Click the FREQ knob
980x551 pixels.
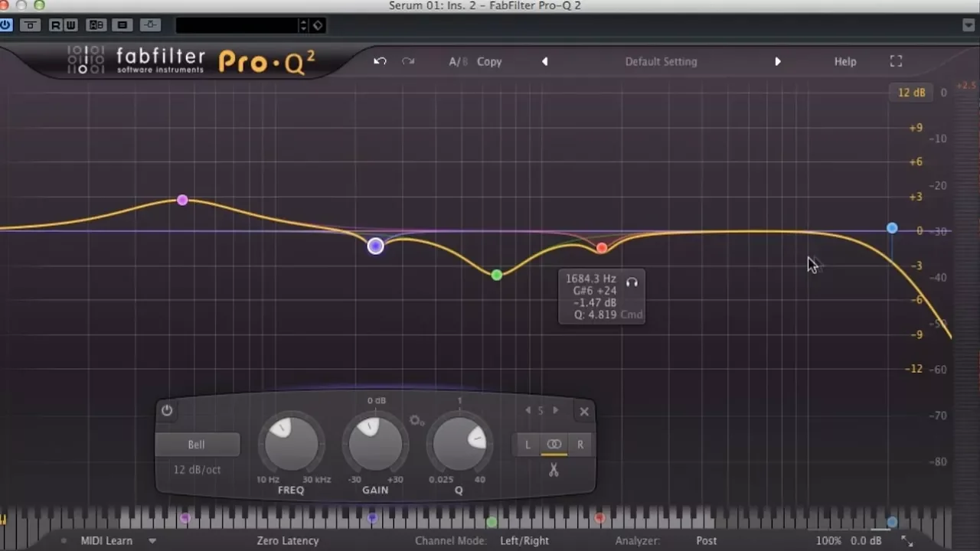(x=291, y=445)
